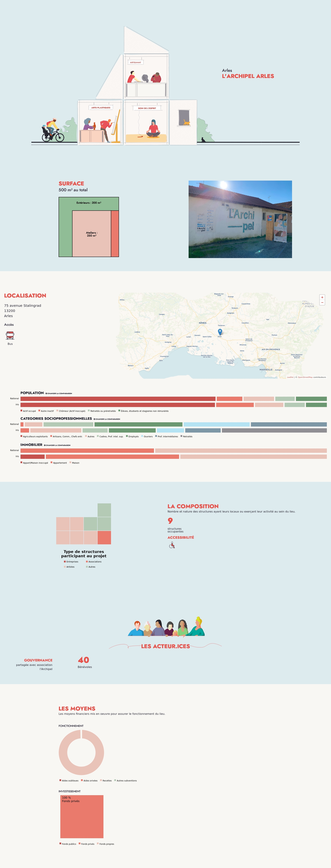Click the red Bus access icon
This screenshot has height=868, width=331.
[x=10, y=335]
